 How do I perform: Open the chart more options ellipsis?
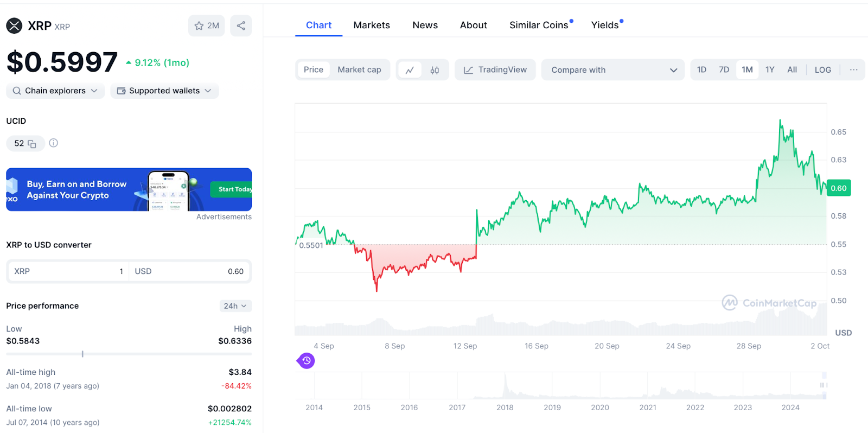pos(853,69)
